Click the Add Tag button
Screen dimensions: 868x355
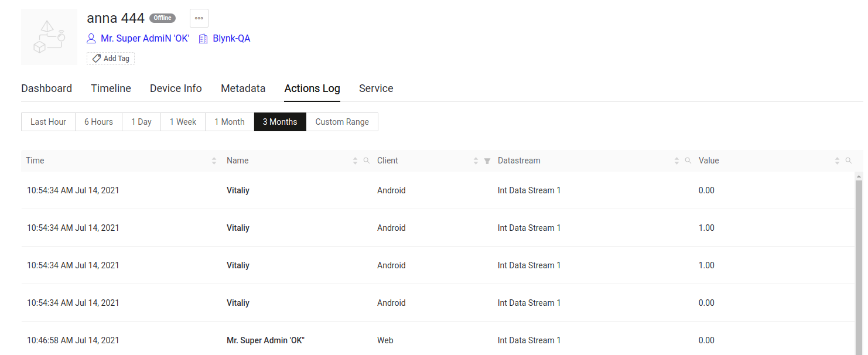[x=111, y=59]
